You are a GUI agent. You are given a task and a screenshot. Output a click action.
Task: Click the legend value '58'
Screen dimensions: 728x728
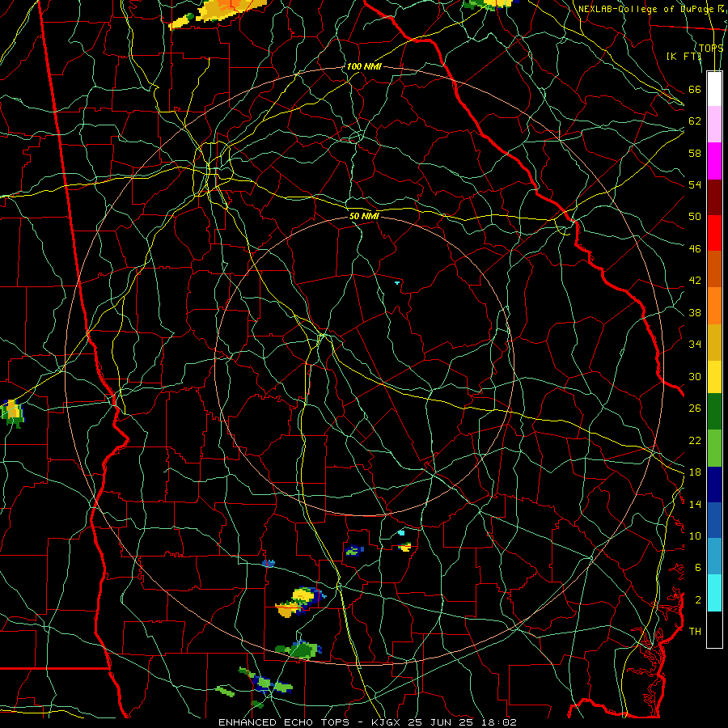tap(695, 153)
